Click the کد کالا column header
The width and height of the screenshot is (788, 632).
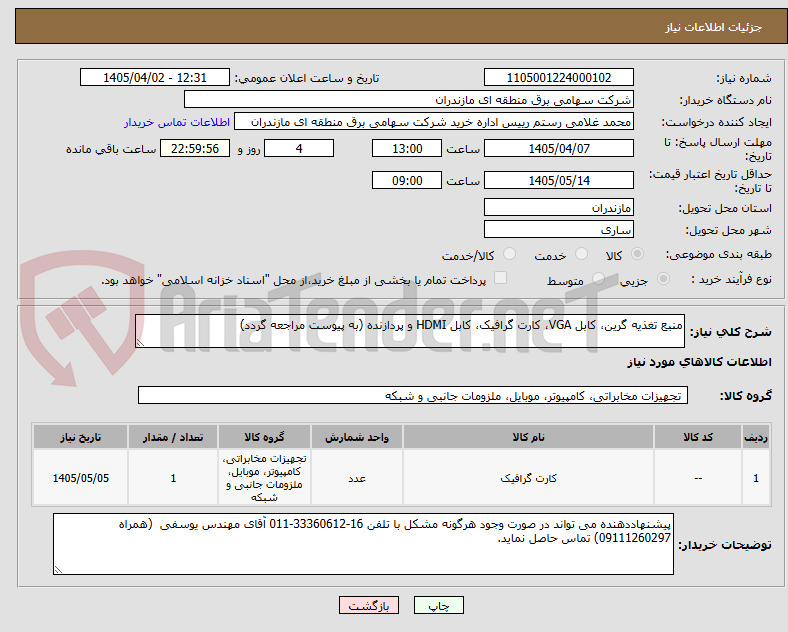698,437
